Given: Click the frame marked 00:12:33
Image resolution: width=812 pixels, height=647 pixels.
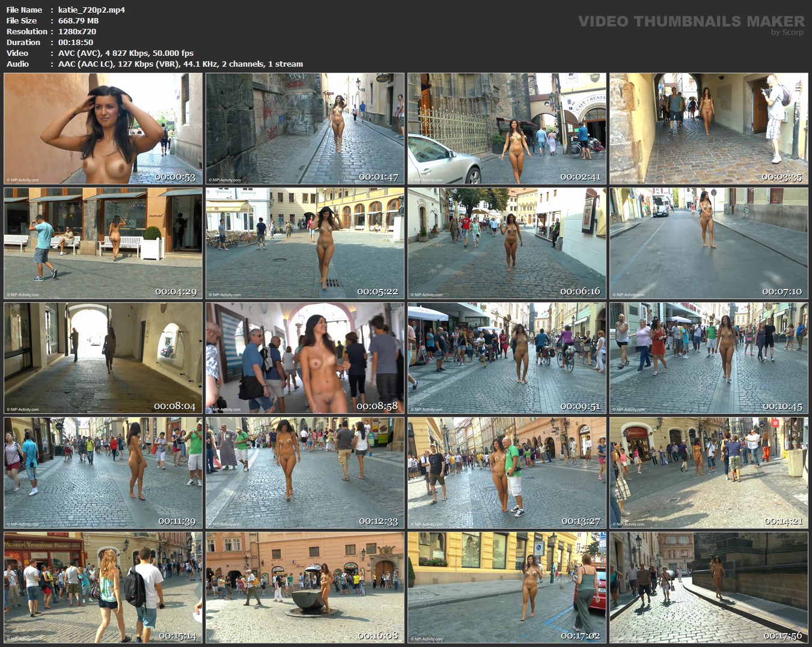Looking at the screenshot, I should click(305, 473).
